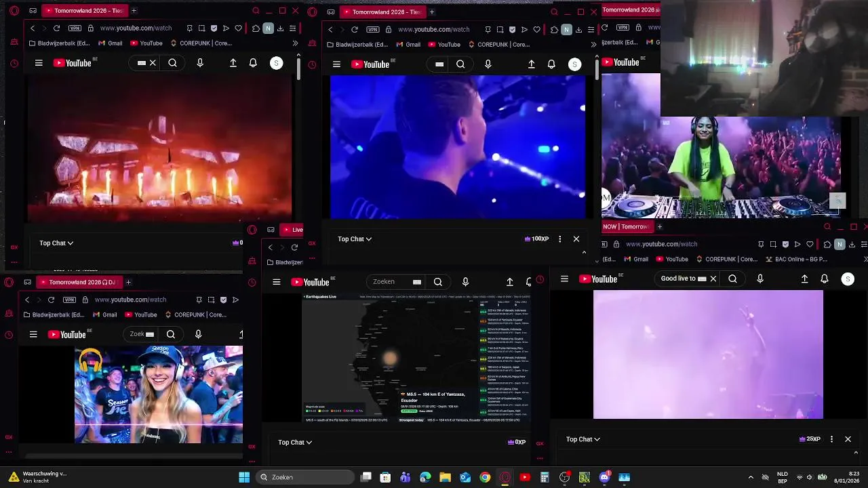The image size is (868, 488).
Task: Select Tomorrowland 2026 tab in blue DJ window
Action: [382, 12]
